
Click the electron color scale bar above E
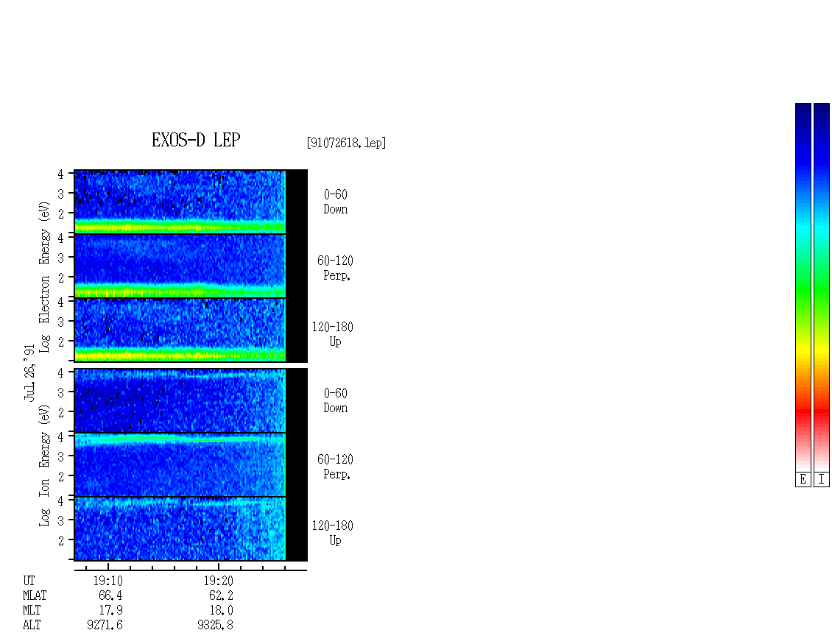click(x=803, y=287)
